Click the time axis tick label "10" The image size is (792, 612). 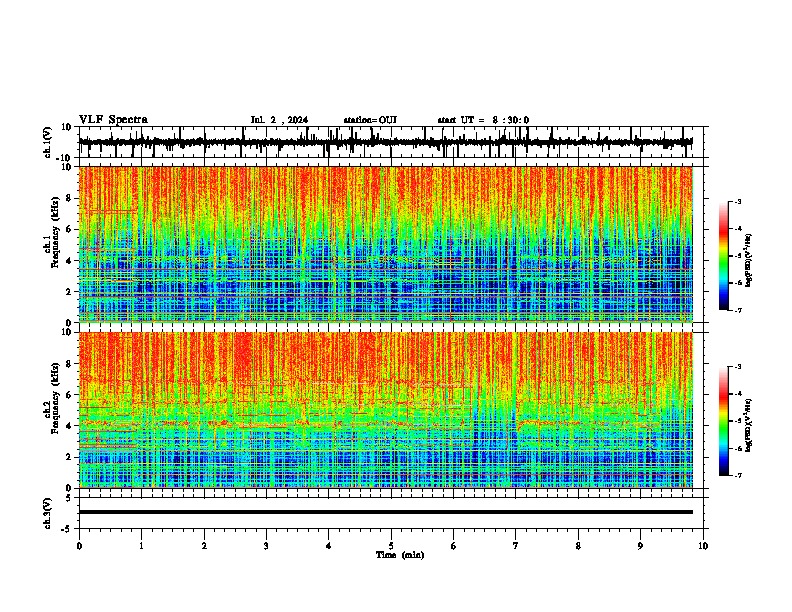pyautogui.click(x=703, y=546)
